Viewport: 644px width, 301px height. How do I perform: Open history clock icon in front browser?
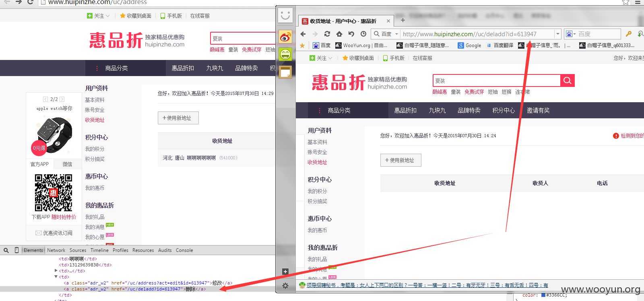pos(363,34)
